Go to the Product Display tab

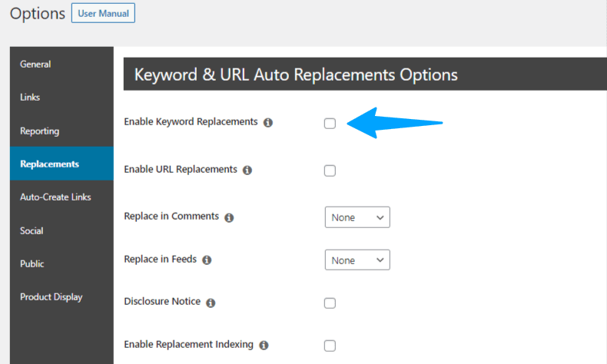[x=51, y=297]
